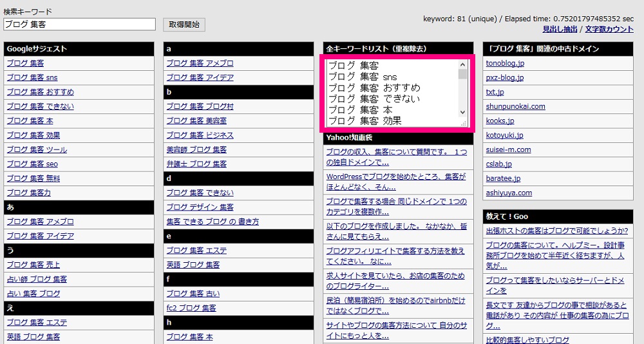
Task: Open 集客 できる ブログ の 書き方 link
Action: click(x=213, y=222)
